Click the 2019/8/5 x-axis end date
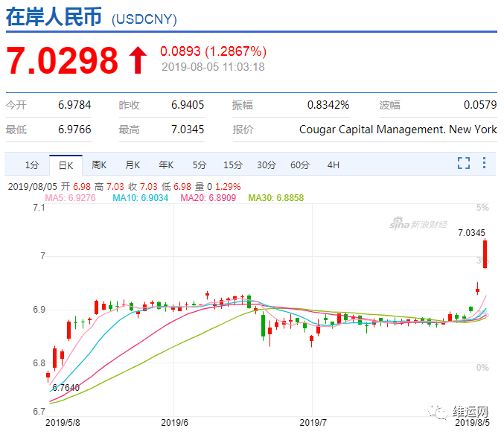The image size is (504, 434). coord(472,422)
